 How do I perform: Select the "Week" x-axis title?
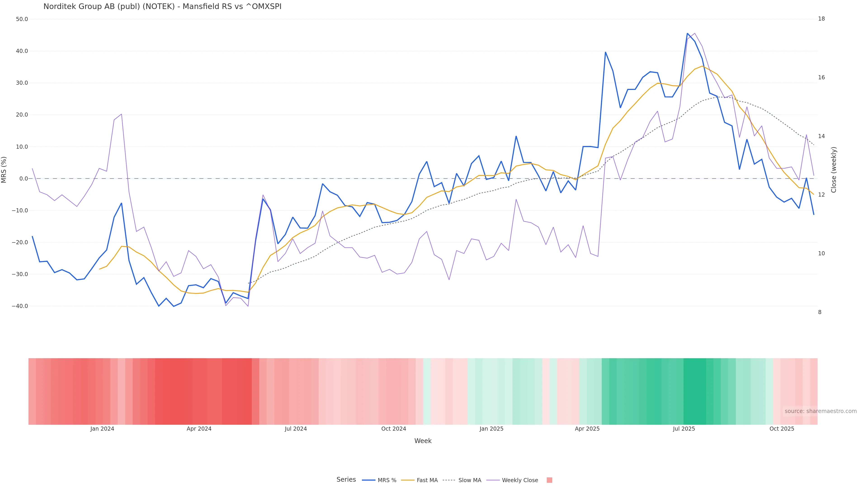coord(422,441)
